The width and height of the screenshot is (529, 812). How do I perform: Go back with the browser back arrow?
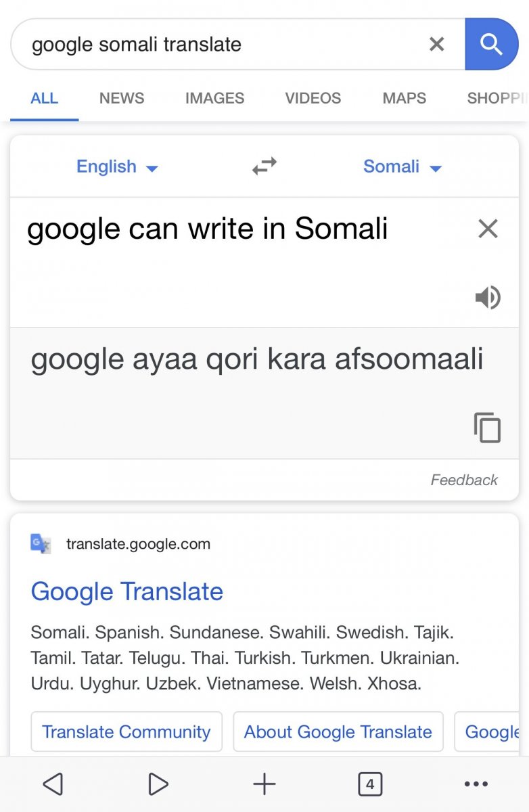click(53, 784)
